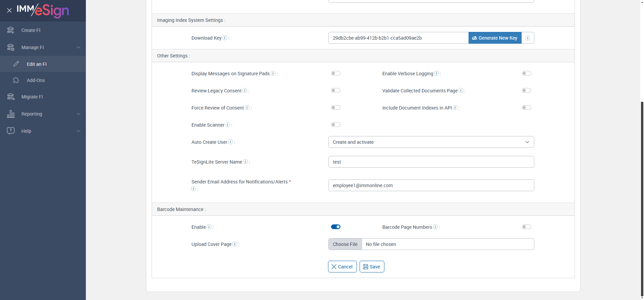Select Edit an FI in sidebar
The image size is (644, 300).
click(x=37, y=64)
